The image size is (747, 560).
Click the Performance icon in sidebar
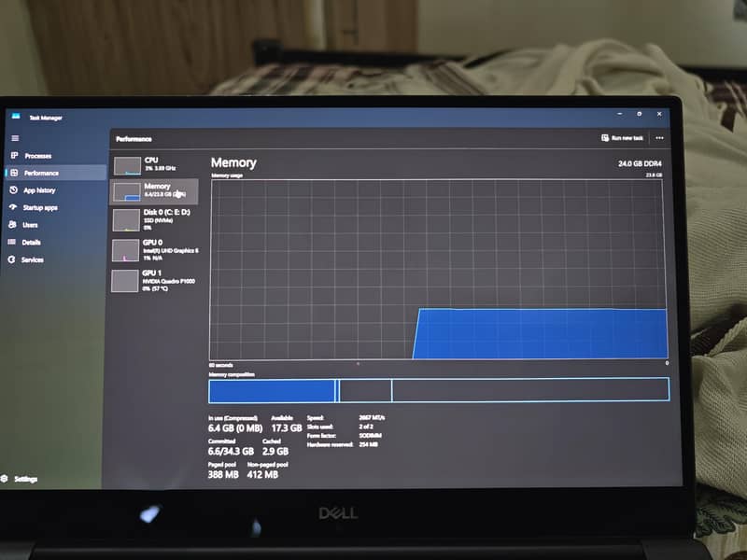click(x=14, y=173)
